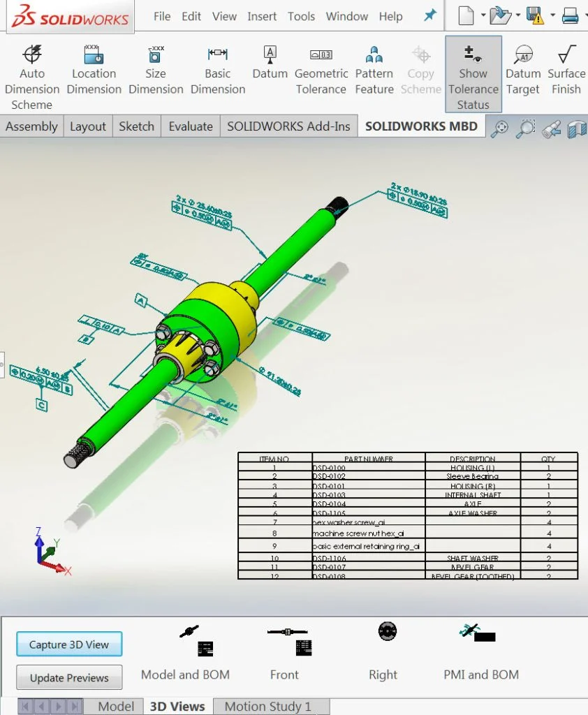Add a Surface Finish symbol
Screen dimensions: 588x715
566,66
